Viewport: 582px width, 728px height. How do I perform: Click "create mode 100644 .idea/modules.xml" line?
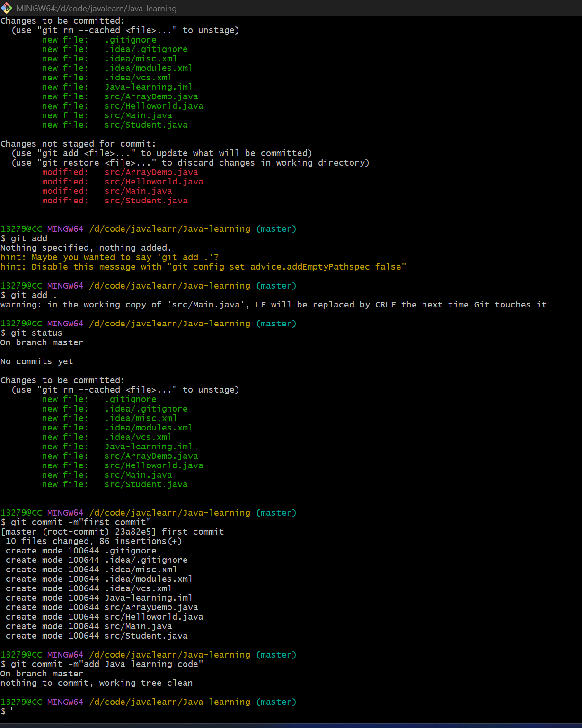click(x=99, y=579)
